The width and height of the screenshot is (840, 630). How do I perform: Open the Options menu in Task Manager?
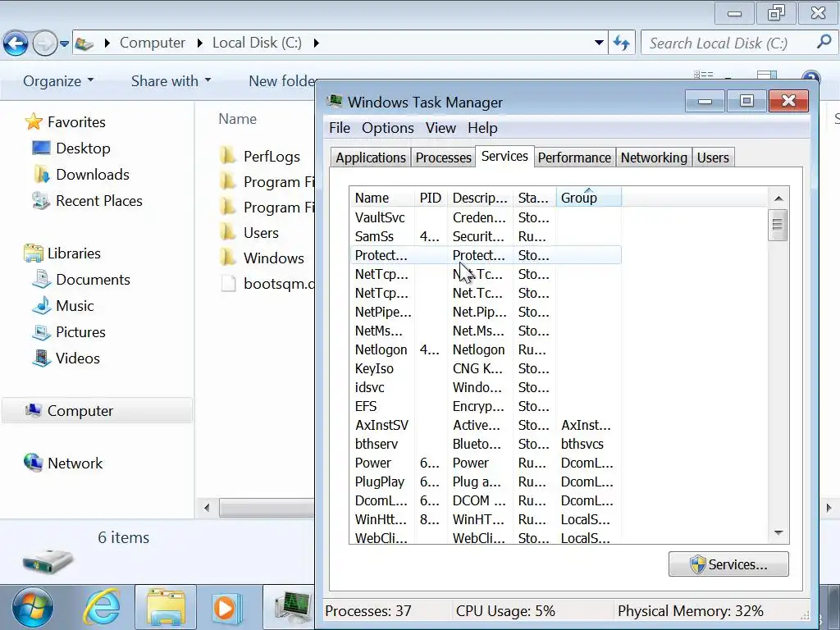pos(387,128)
